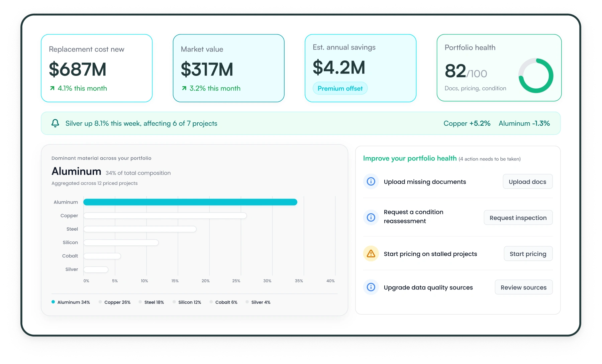Click the bell alert icon
This screenshot has height=364, width=602.
point(55,123)
